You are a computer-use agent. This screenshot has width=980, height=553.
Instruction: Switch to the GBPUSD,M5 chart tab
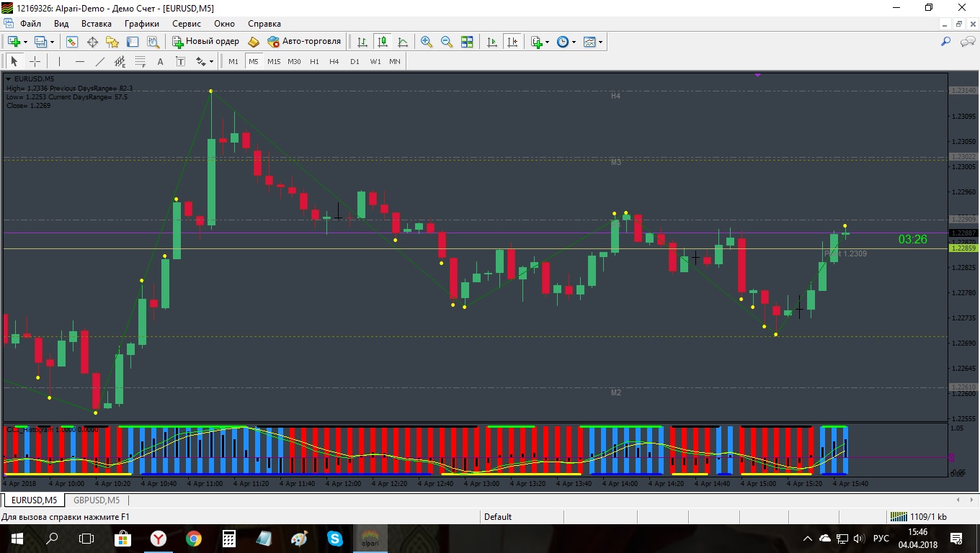pos(97,500)
